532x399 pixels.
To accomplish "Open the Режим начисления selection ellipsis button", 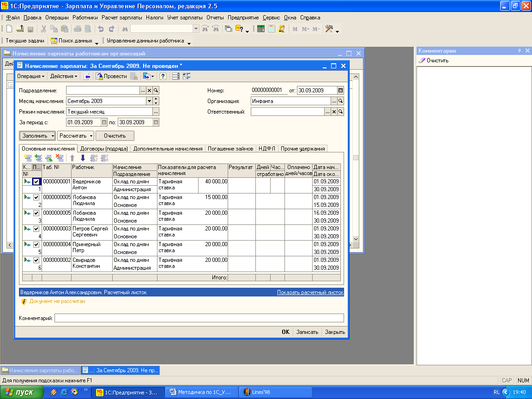I will pyautogui.click(x=156, y=112).
